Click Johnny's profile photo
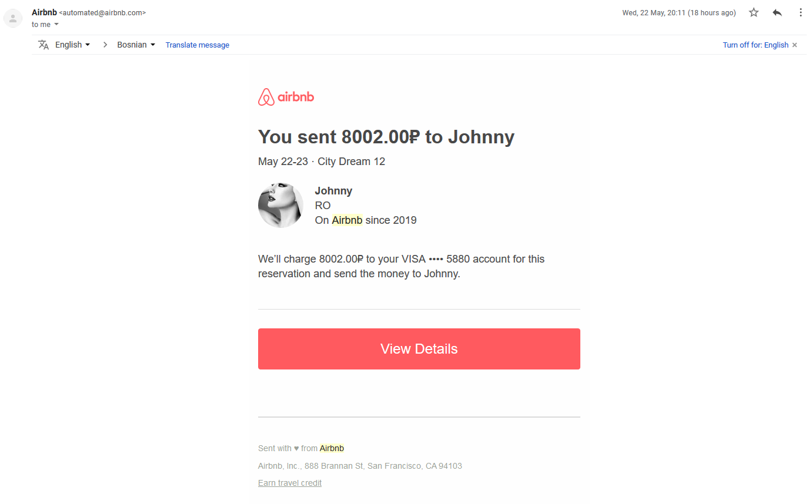 tap(281, 206)
